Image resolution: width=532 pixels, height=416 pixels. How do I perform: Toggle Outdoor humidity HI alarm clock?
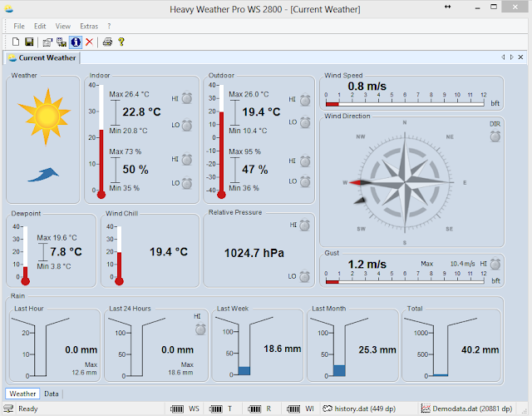[305, 161]
